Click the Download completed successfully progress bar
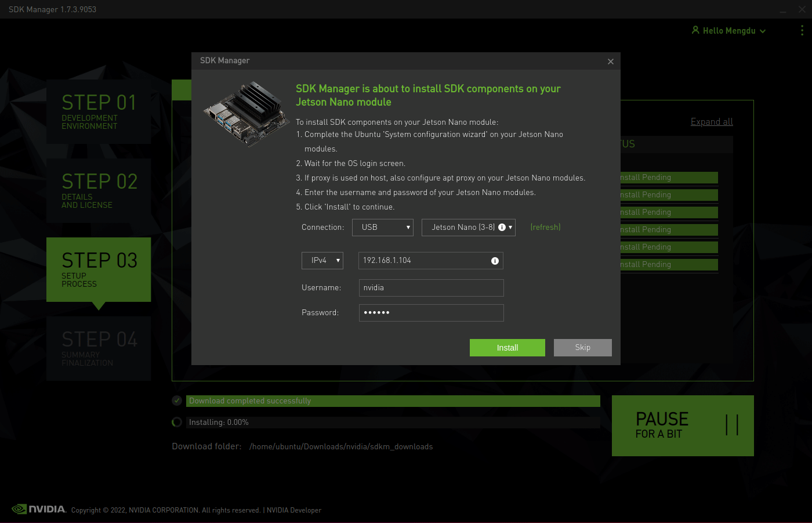 393,401
